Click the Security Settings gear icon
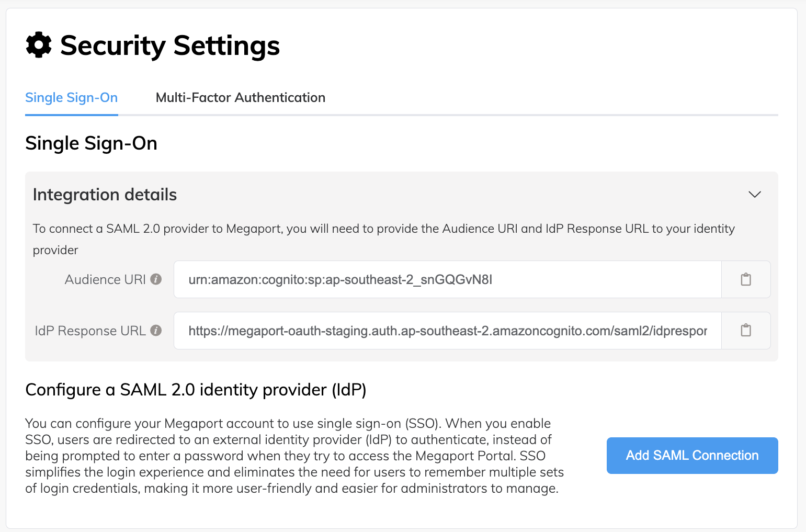806x532 pixels. (x=38, y=46)
